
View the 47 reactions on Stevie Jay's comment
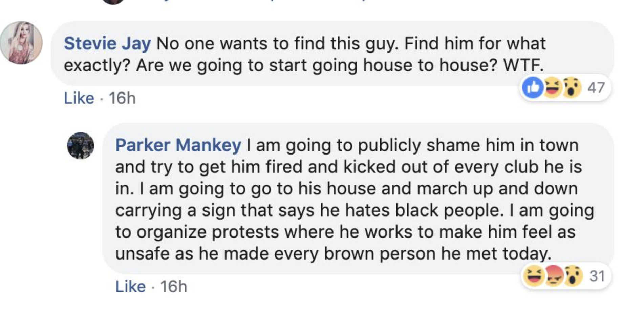pos(596,88)
